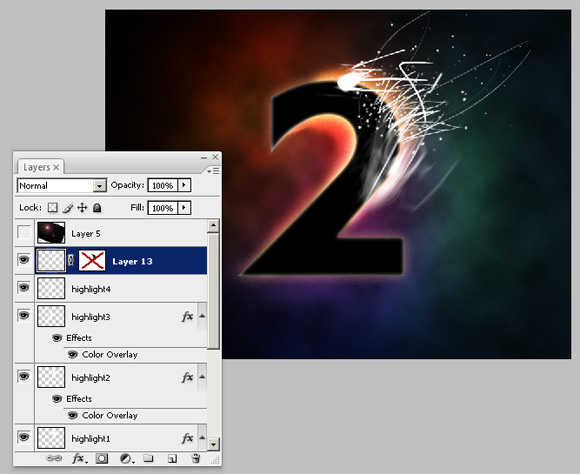Lock image pixels brush icon
580x474 pixels.
click(67, 208)
